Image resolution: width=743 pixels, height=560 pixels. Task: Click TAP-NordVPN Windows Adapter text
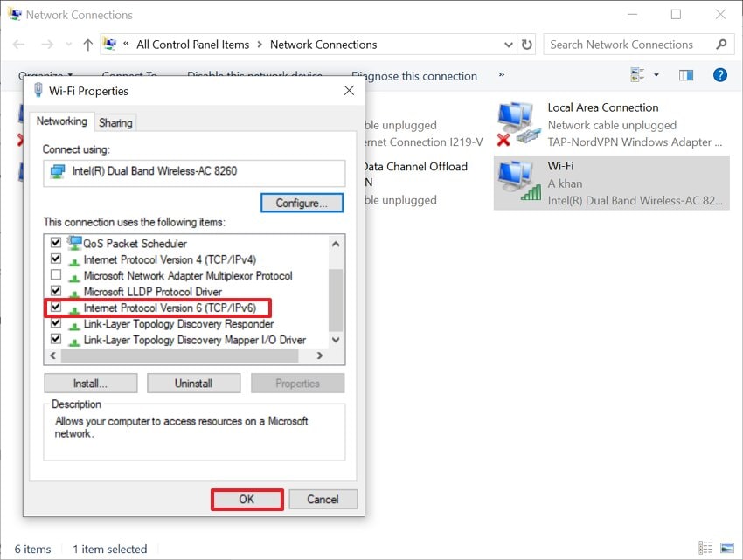pos(635,142)
